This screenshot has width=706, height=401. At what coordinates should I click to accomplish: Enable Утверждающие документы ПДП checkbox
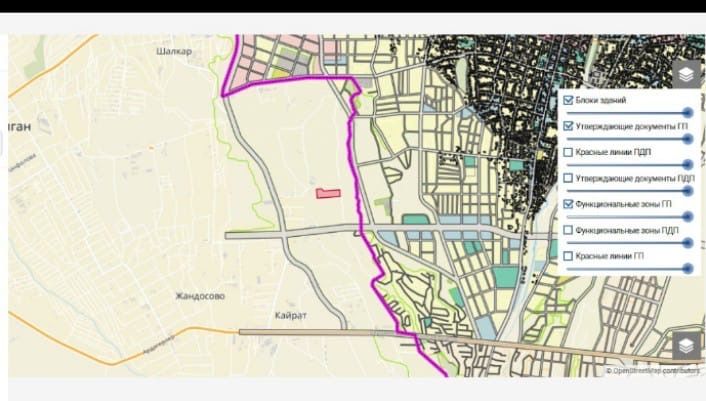click(x=568, y=178)
